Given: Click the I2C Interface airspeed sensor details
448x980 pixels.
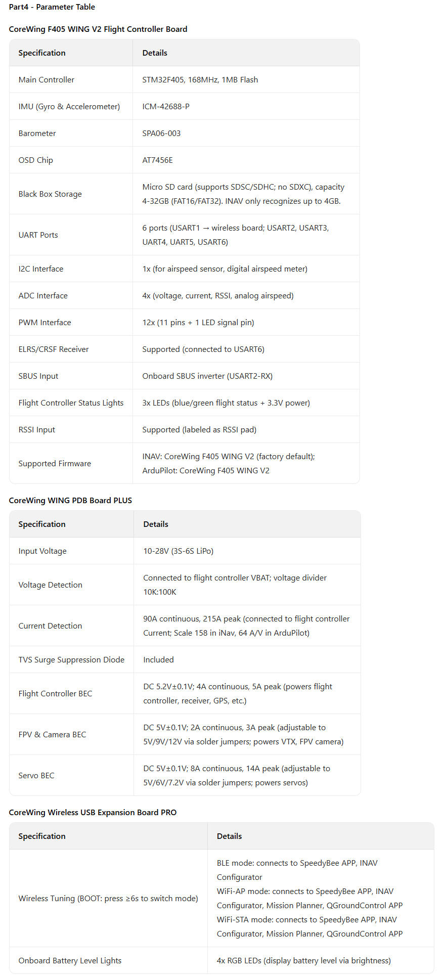Looking at the screenshot, I should point(225,269).
